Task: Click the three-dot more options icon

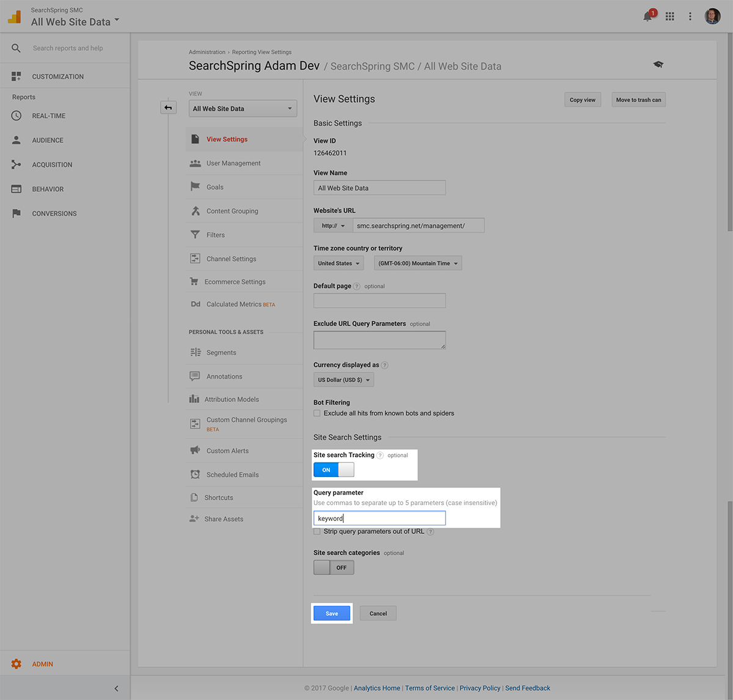Action: 690,16
